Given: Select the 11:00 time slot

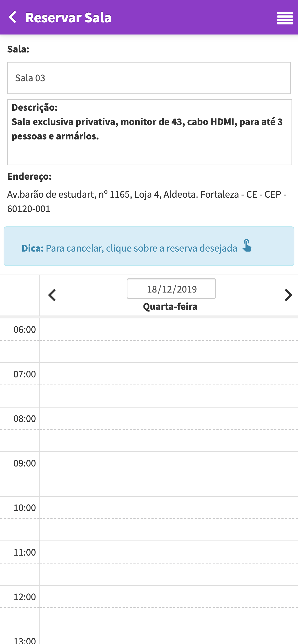Looking at the screenshot, I should 168,552.
